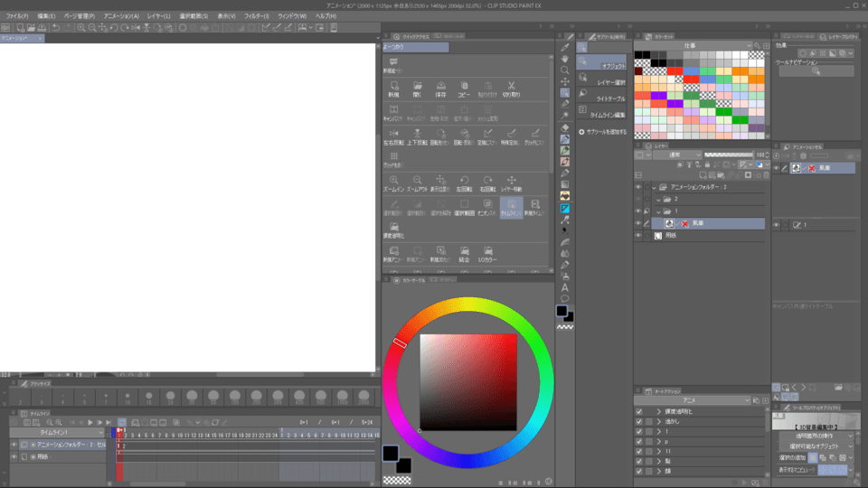This screenshot has height=488, width=868.
Task: Play the animation in timeline
Action: (90, 422)
